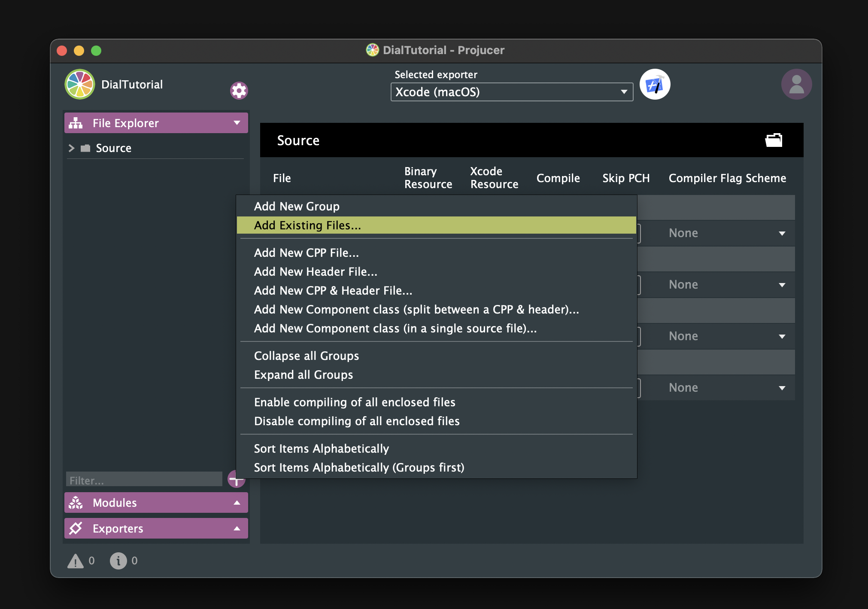Click the Binary Resource column header
The image size is (868, 609).
point(428,178)
